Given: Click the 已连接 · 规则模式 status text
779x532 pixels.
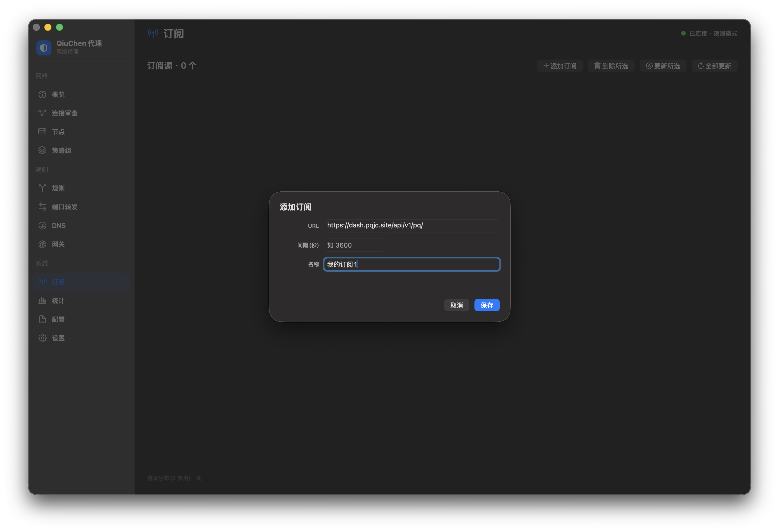Looking at the screenshot, I should pos(713,34).
